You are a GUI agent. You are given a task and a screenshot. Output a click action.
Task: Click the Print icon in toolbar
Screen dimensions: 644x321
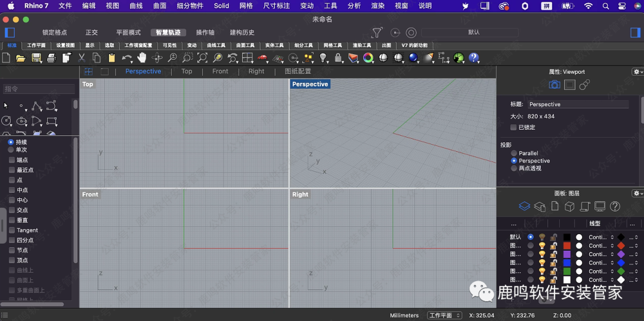coord(51,58)
